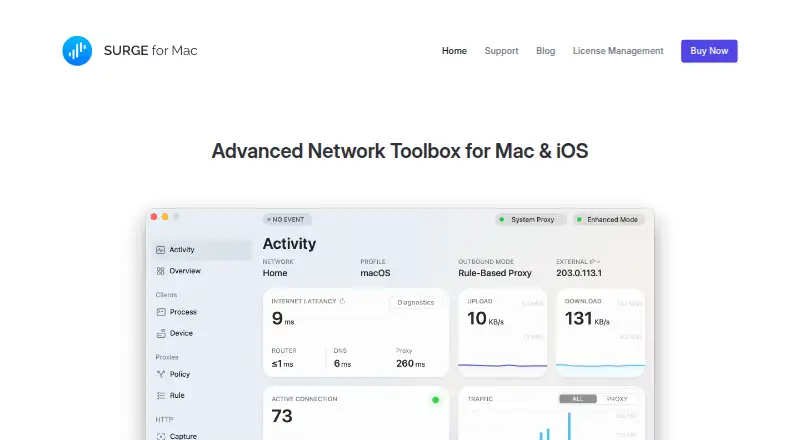Select Rule icon in sidebar
The height and width of the screenshot is (440, 800).
[x=161, y=396]
